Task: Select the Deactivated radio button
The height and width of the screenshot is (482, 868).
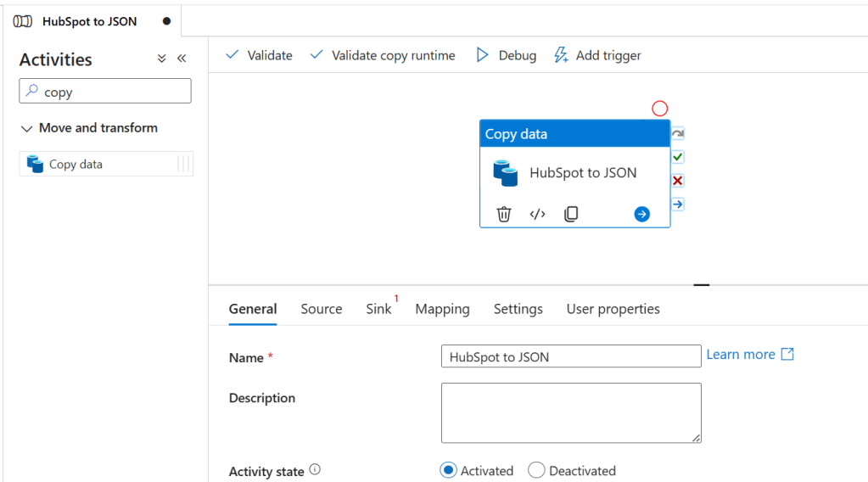Action: [536, 470]
